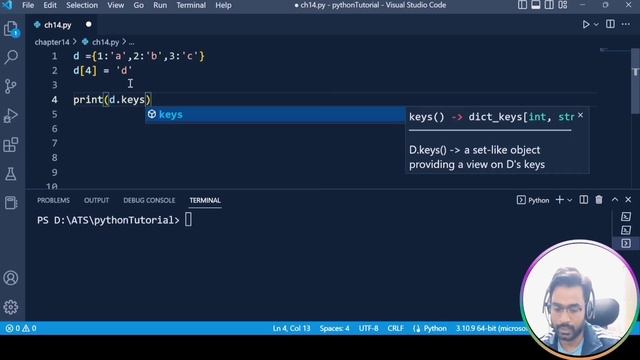Open the notebook icon below Testing

point(11,203)
